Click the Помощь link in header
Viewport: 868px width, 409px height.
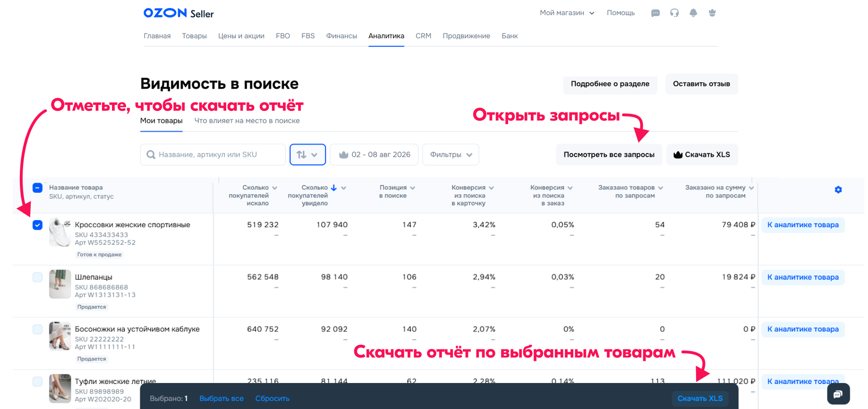coord(621,13)
